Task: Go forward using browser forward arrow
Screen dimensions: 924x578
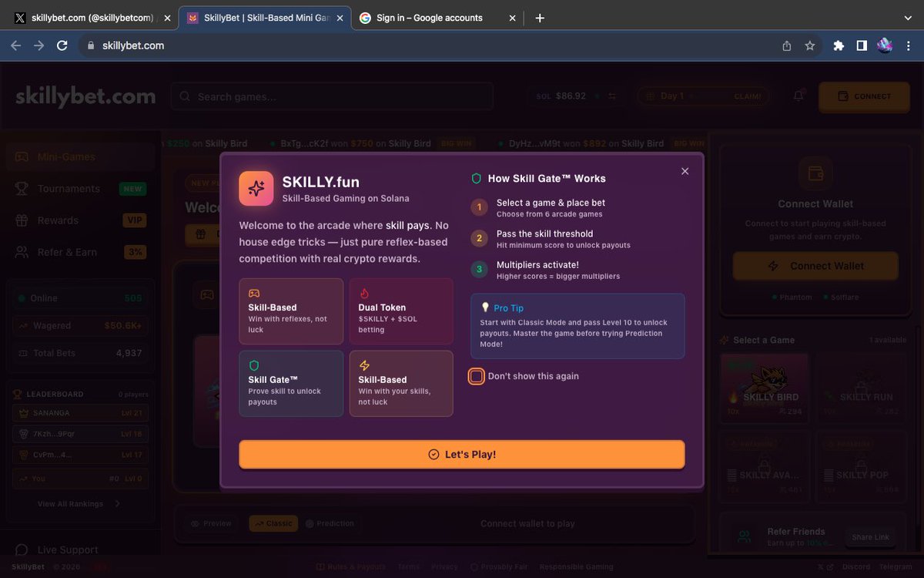Action: click(38, 45)
